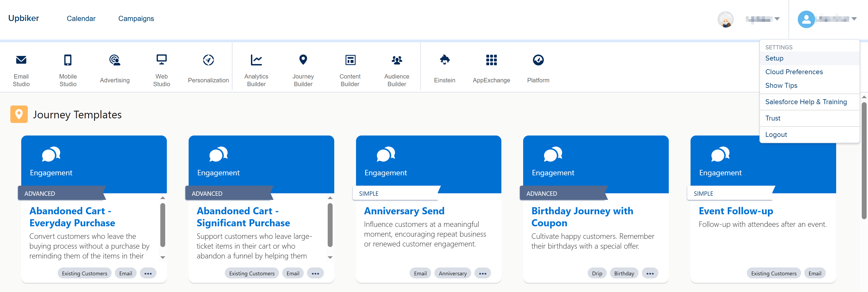Click the Einstein avatar in header
The width and height of the screenshot is (868, 292).
pos(725,19)
